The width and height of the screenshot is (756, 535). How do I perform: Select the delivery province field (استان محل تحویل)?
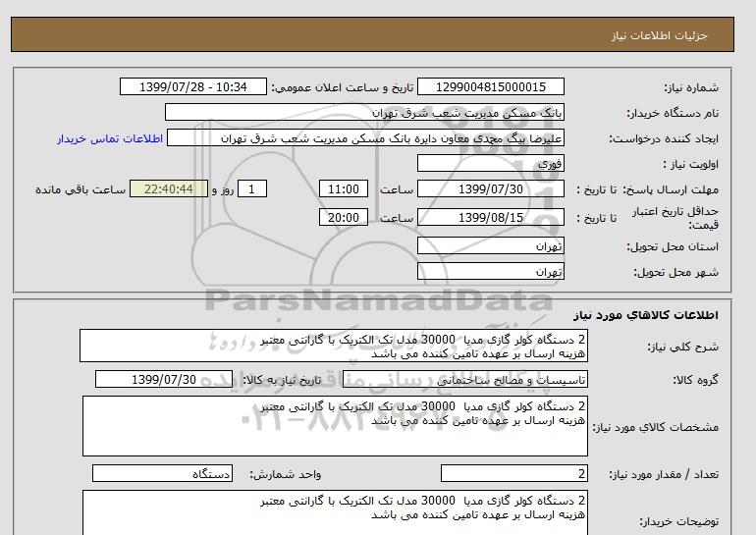[x=504, y=246]
